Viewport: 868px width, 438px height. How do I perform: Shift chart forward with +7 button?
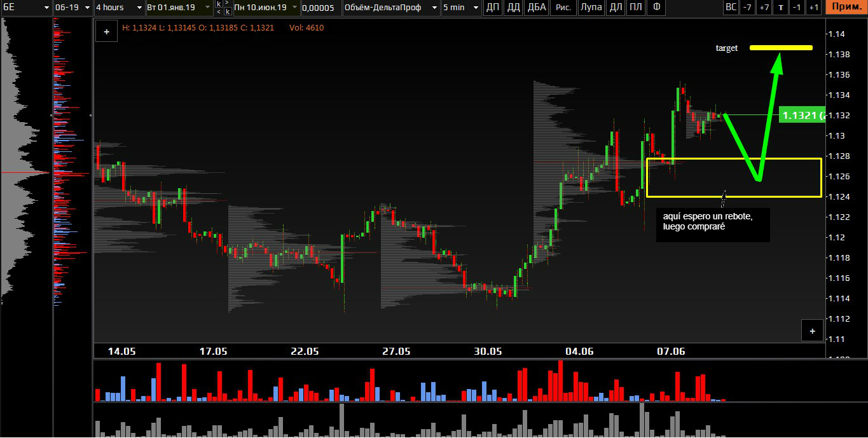764,8
